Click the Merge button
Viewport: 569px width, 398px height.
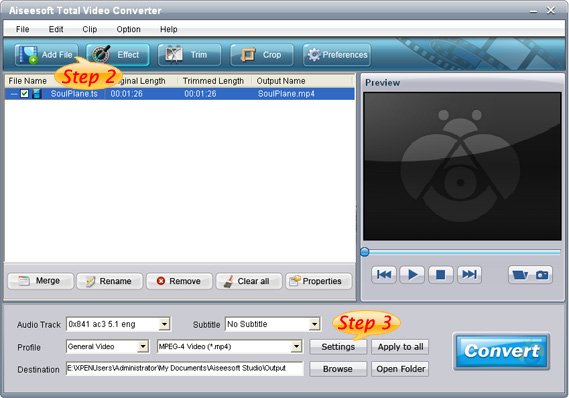coord(40,281)
